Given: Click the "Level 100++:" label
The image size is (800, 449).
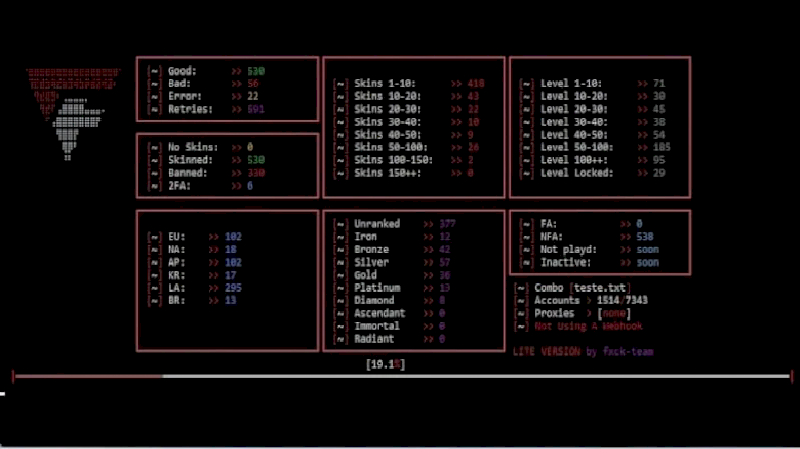Looking at the screenshot, I should point(574,160).
